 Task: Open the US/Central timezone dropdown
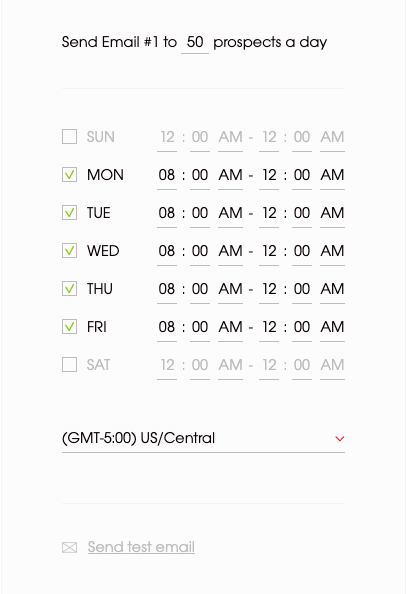204,439
